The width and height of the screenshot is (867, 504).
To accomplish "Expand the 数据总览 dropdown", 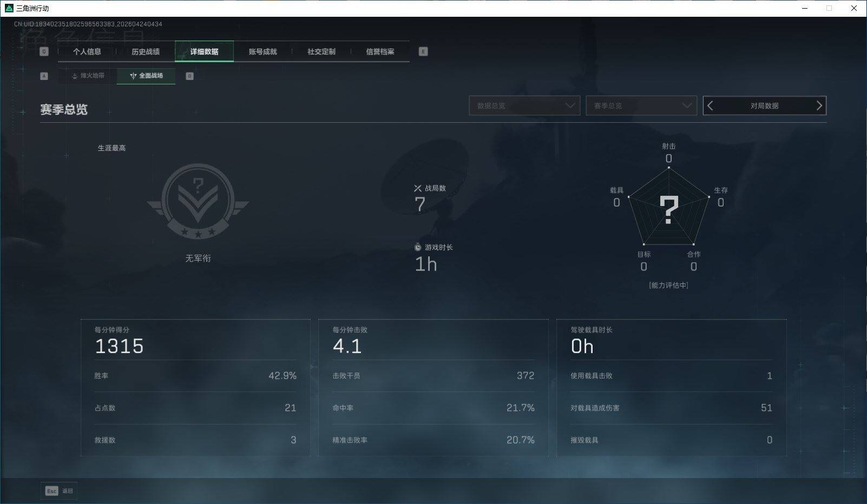I will click(524, 105).
